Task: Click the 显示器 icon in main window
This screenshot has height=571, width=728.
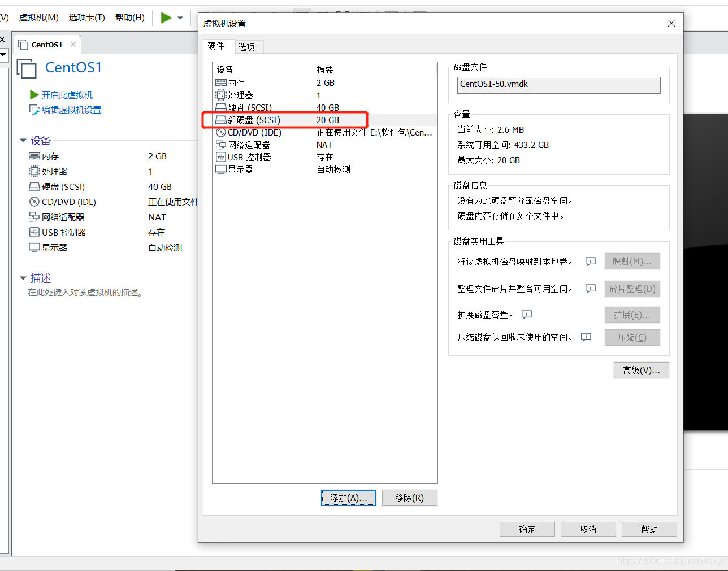Action: 34,247
